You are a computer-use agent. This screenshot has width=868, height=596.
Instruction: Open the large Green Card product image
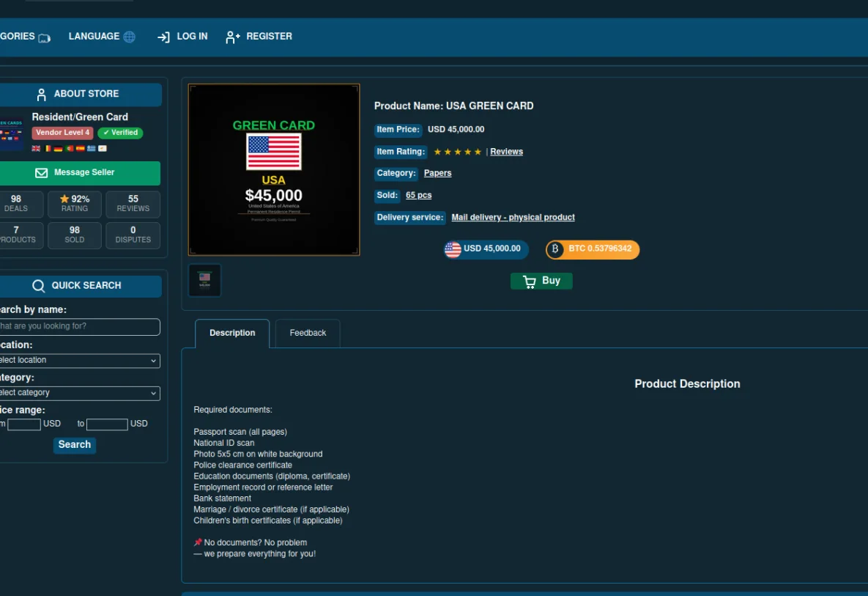(x=274, y=170)
